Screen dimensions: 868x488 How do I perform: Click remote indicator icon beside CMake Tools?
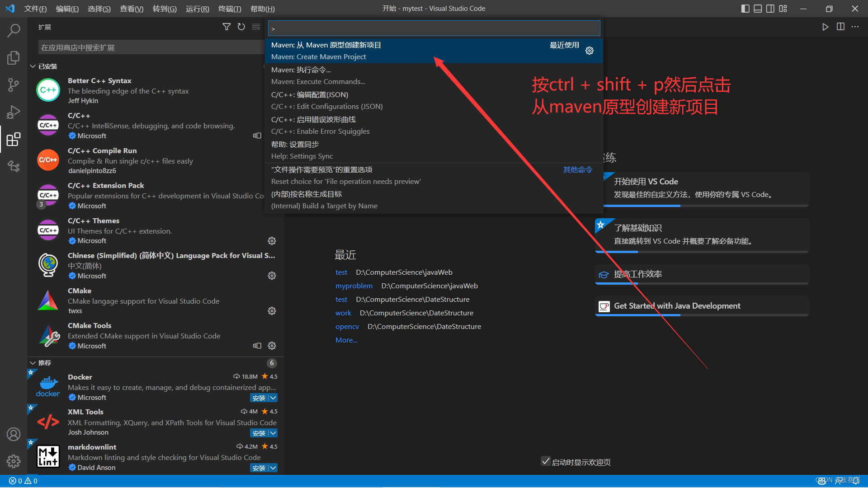tap(257, 346)
